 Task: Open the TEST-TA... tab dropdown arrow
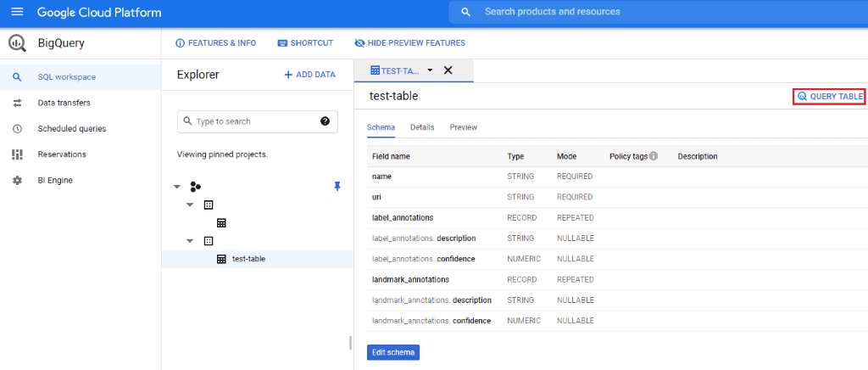[430, 70]
